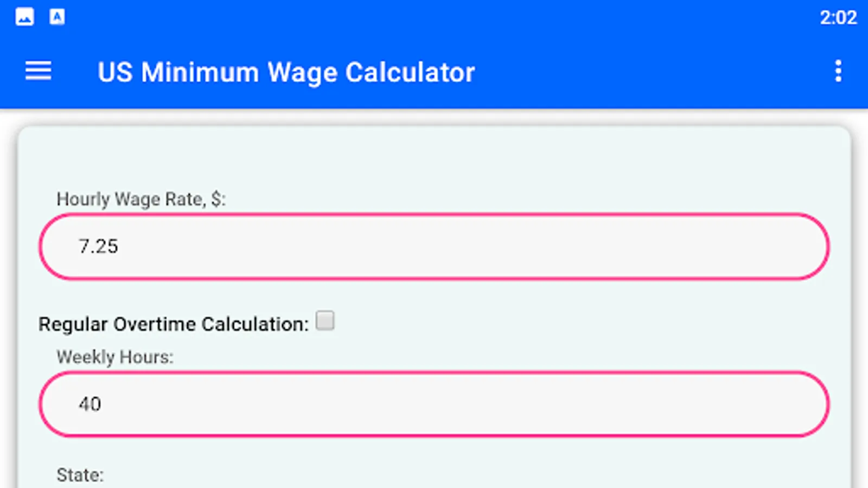Focus the Hourly Wage Rate input field
Image resolution: width=868 pixels, height=488 pixels.
pos(434,247)
